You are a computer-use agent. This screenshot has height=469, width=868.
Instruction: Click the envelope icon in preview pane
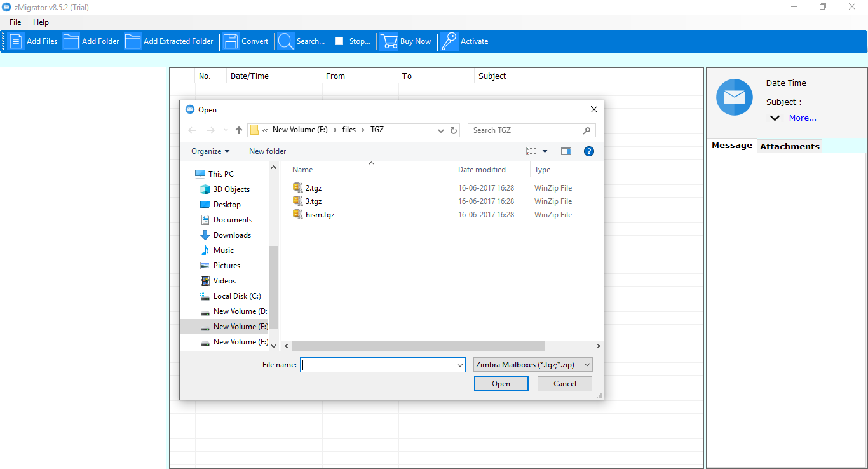735,97
